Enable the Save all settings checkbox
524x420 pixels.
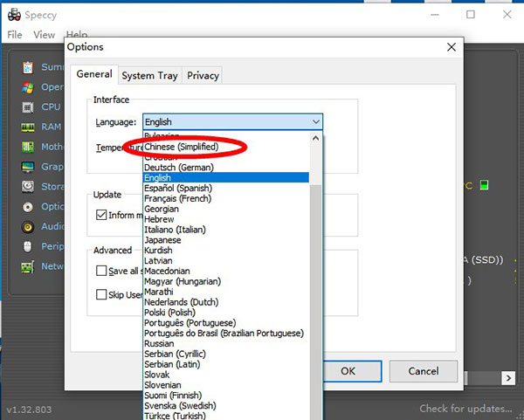(102, 272)
